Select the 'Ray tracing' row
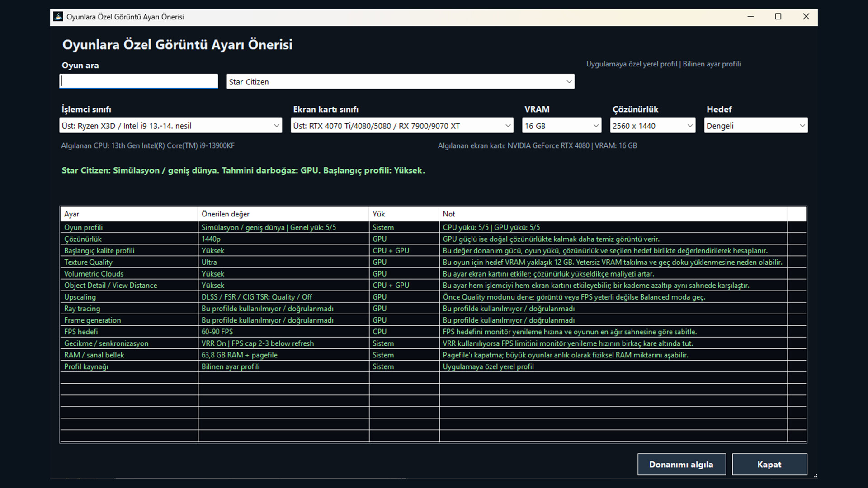 click(433, 309)
